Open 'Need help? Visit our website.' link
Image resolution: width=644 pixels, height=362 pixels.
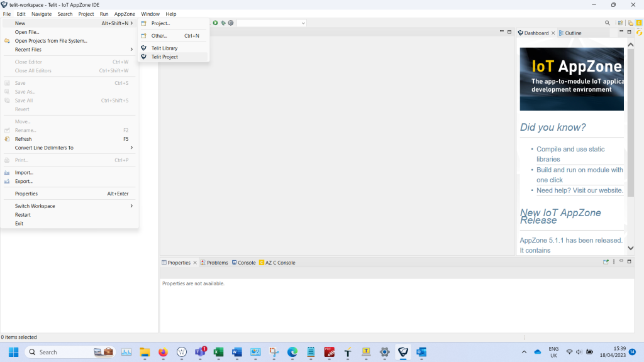(579, 190)
